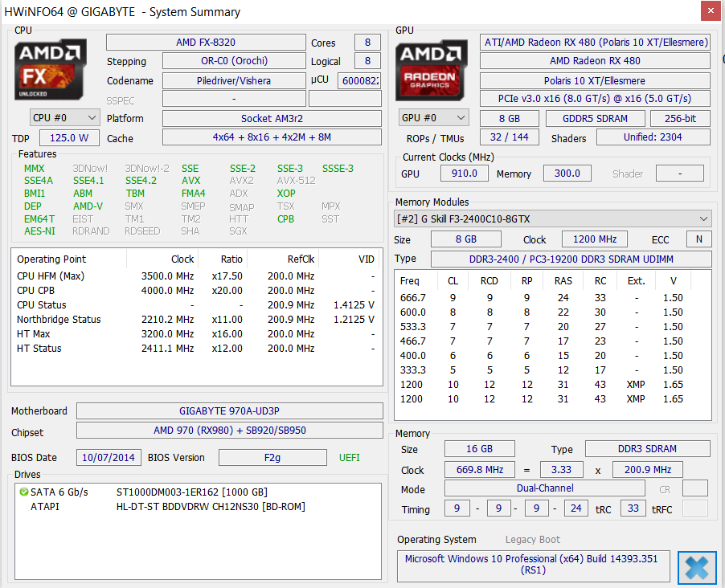Click the Unified: 2304 shaders field

tap(653, 137)
